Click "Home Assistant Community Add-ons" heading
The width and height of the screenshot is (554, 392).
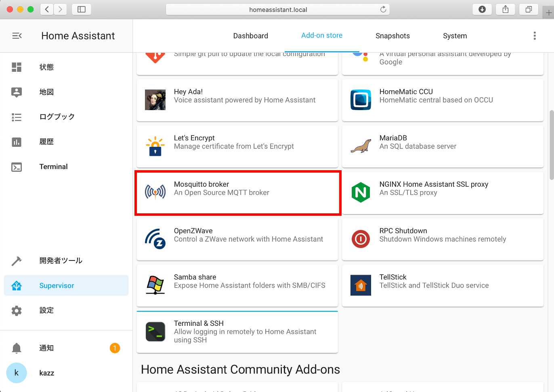(x=241, y=369)
